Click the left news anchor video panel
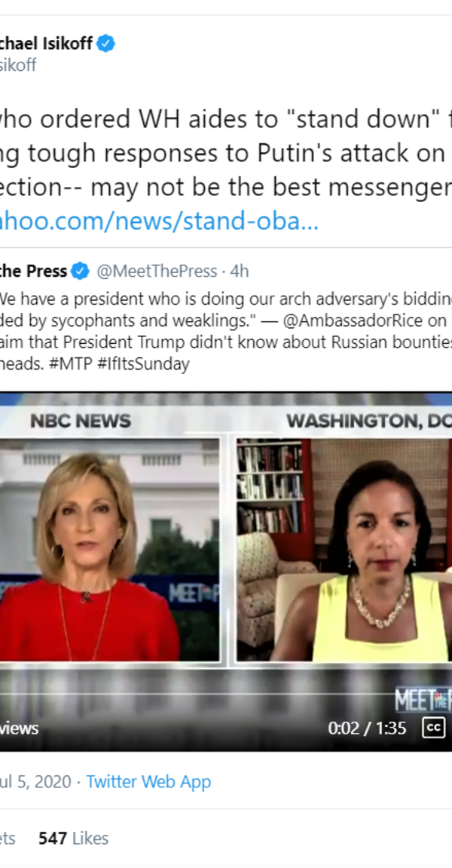452x868 pixels. coord(109,550)
